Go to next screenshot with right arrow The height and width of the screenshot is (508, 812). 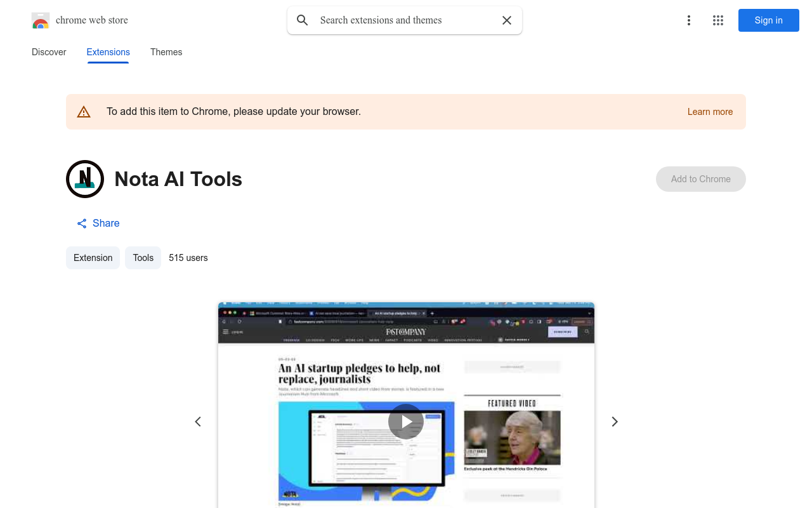(x=614, y=422)
